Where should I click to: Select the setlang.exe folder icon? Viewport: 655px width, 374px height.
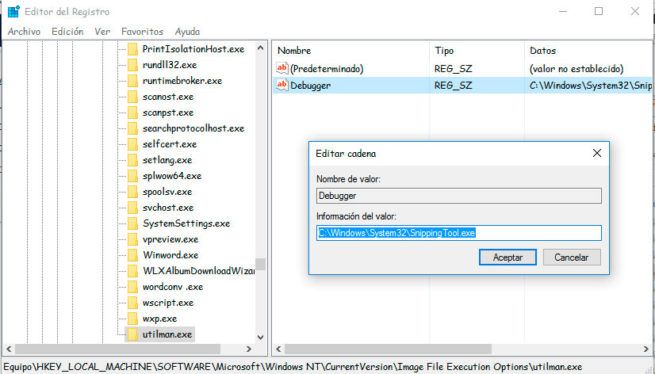point(133,160)
